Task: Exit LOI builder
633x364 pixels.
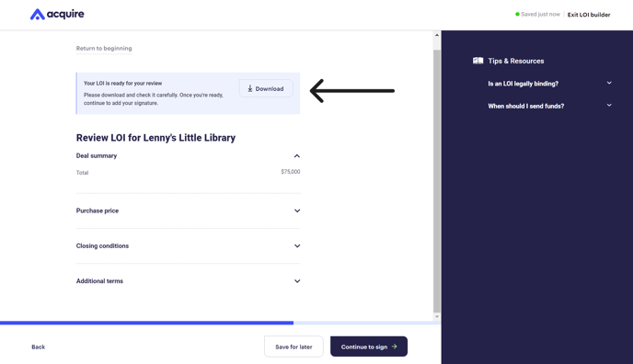Action: [589, 15]
